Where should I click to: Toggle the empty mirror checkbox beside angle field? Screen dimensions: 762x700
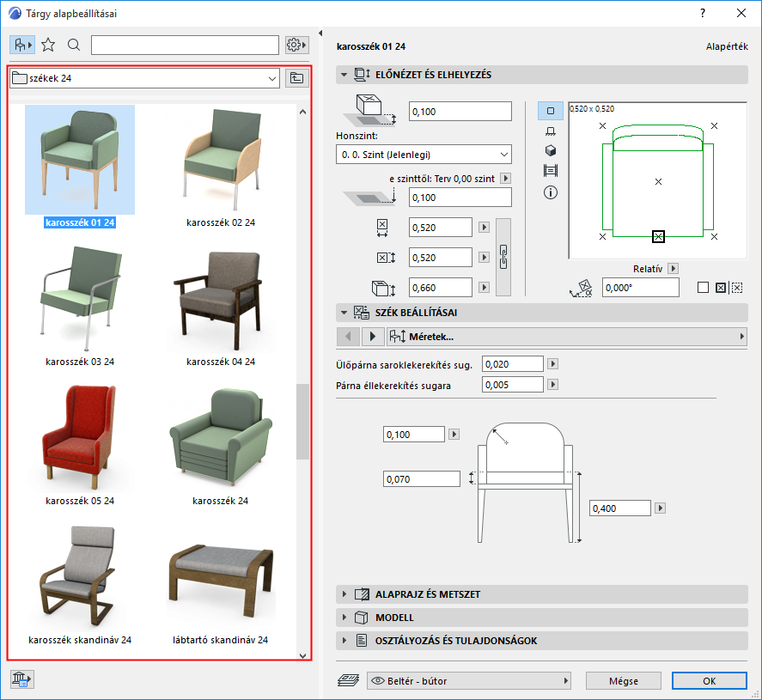tap(703, 288)
